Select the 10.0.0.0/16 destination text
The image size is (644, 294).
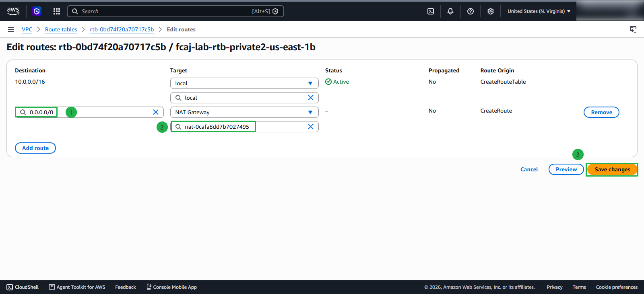pos(30,82)
